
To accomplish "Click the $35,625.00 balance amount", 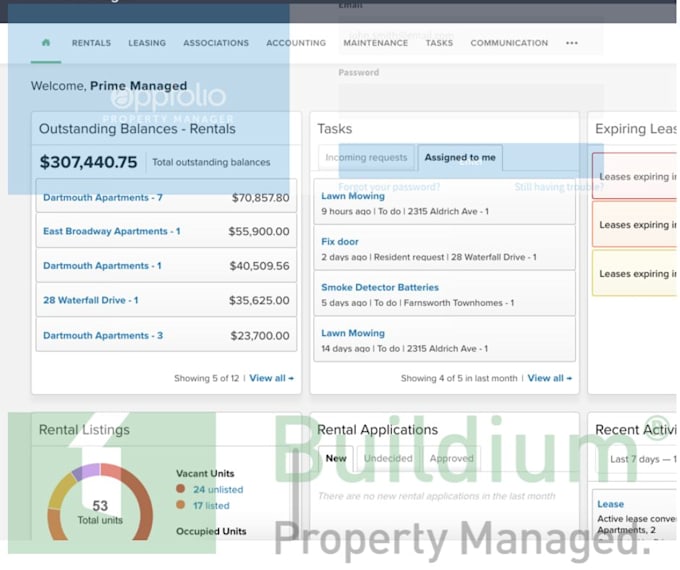I will (259, 300).
